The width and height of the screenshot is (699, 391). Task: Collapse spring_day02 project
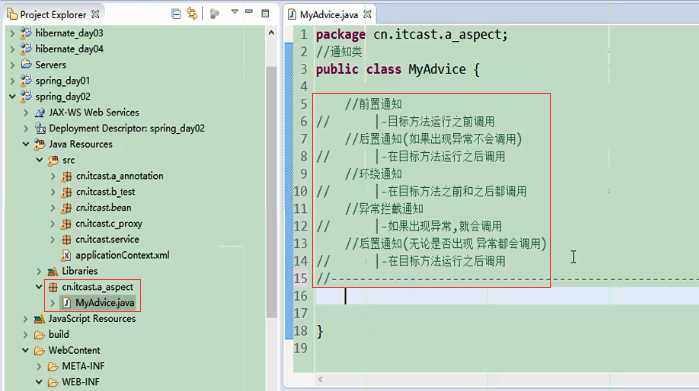tap(12, 97)
